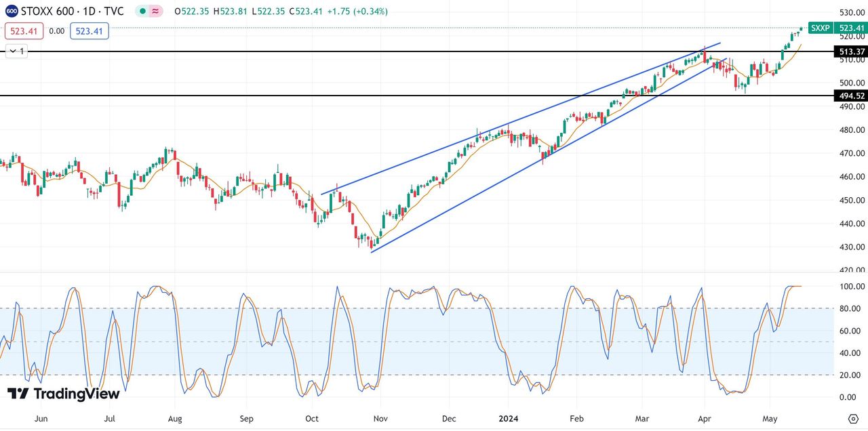Click the low value L522.35
This screenshot has height=431, width=868.
tap(269, 12)
